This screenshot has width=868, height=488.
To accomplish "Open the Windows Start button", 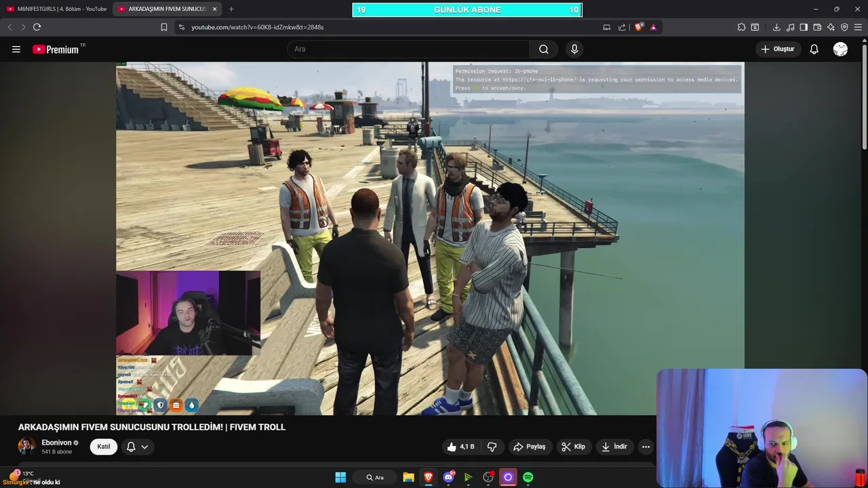I will coord(340,477).
